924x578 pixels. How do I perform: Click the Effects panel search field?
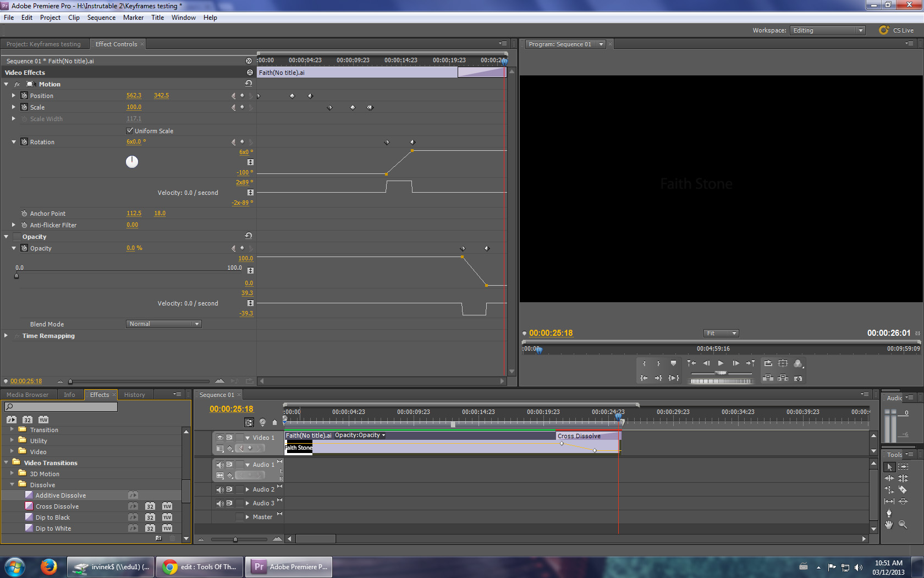[x=61, y=407]
